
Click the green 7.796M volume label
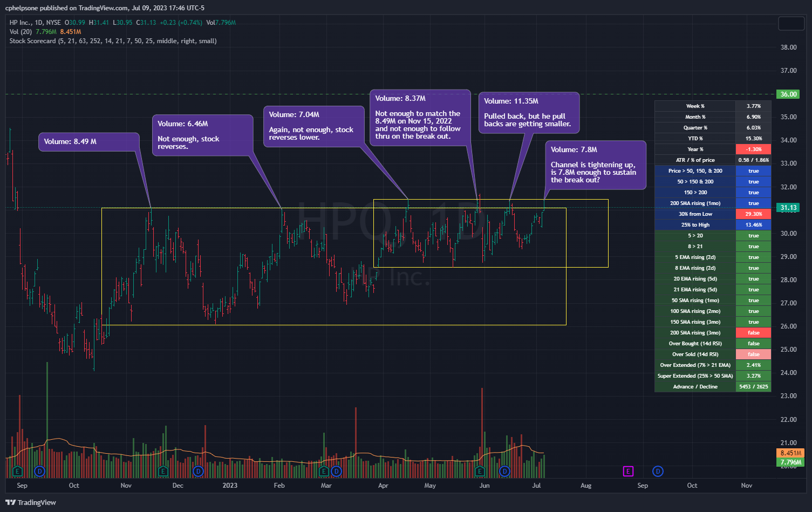tap(790, 462)
